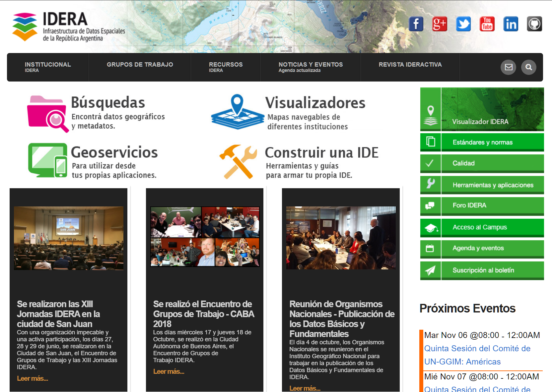Open Encuentro de Grupos de Trabajo headline
The height and width of the screenshot is (392, 552).
click(x=204, y=314)
